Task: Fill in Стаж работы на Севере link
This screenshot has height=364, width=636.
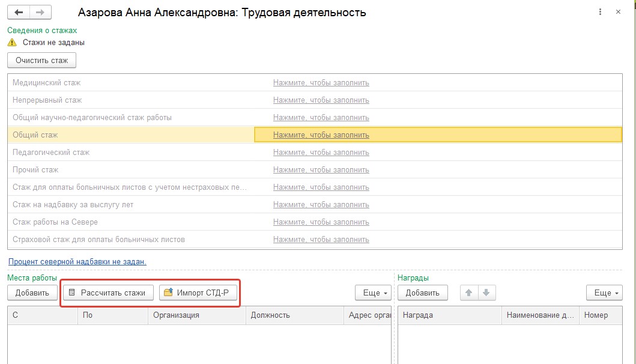Action: click(x=321, y=222)
